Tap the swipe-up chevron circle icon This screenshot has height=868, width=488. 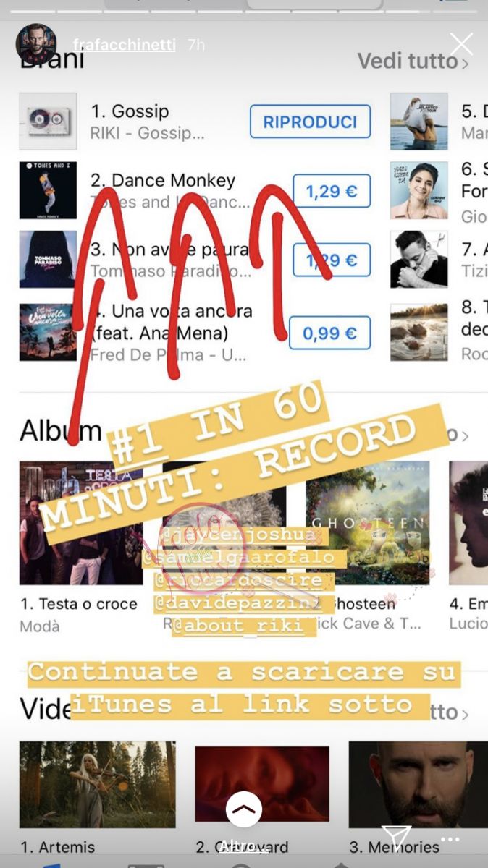244,809
